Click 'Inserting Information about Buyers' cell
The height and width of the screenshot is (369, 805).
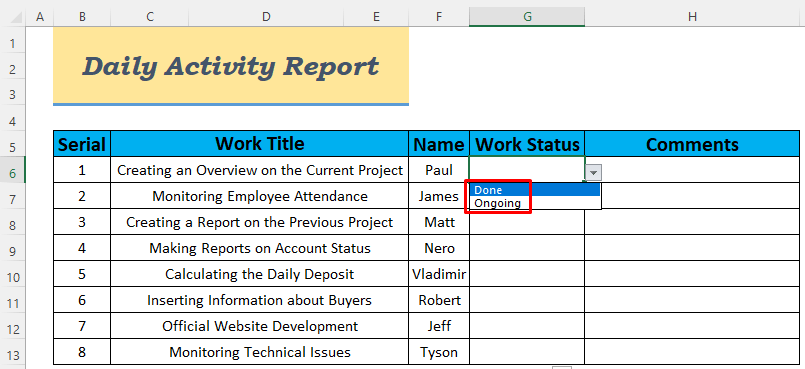pos(260,300)
